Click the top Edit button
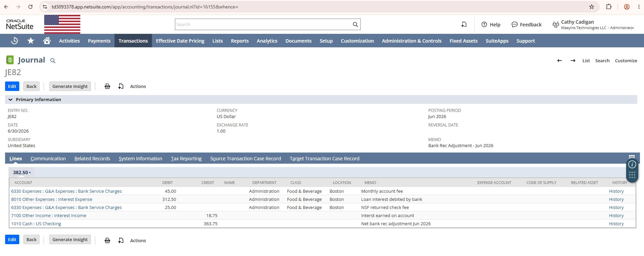This screenshot has width=644, height=256. point(12,86)
